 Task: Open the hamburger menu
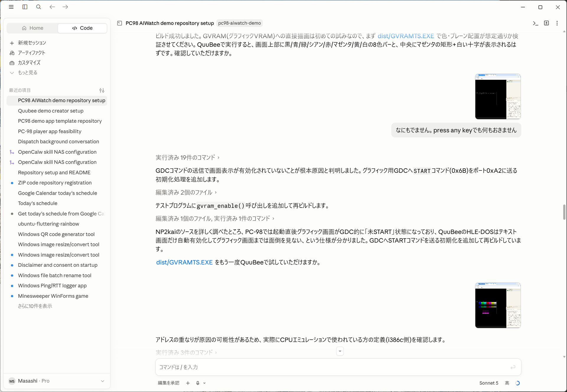pyautogui.click(x=11, y=7)
